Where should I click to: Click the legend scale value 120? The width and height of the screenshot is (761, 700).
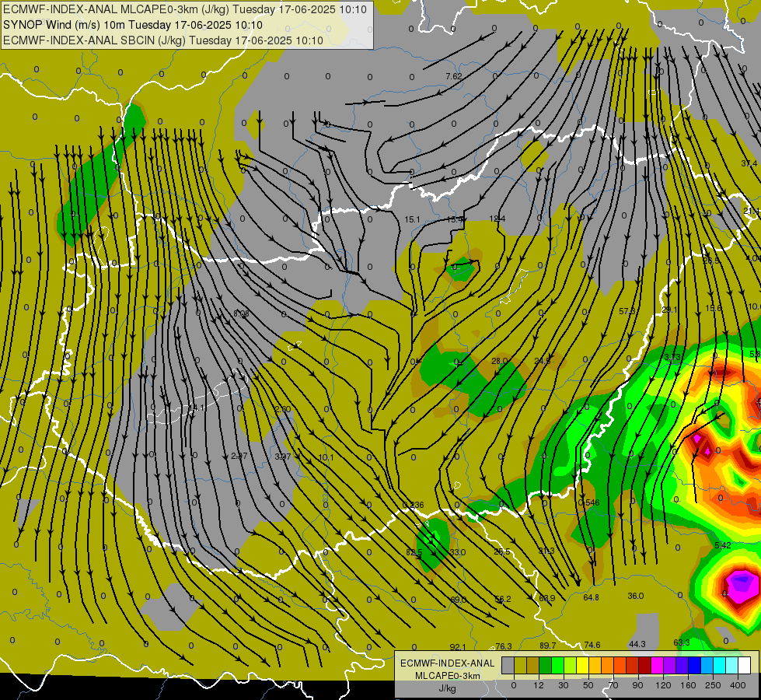pyautogui.click(x=664, y=685)
